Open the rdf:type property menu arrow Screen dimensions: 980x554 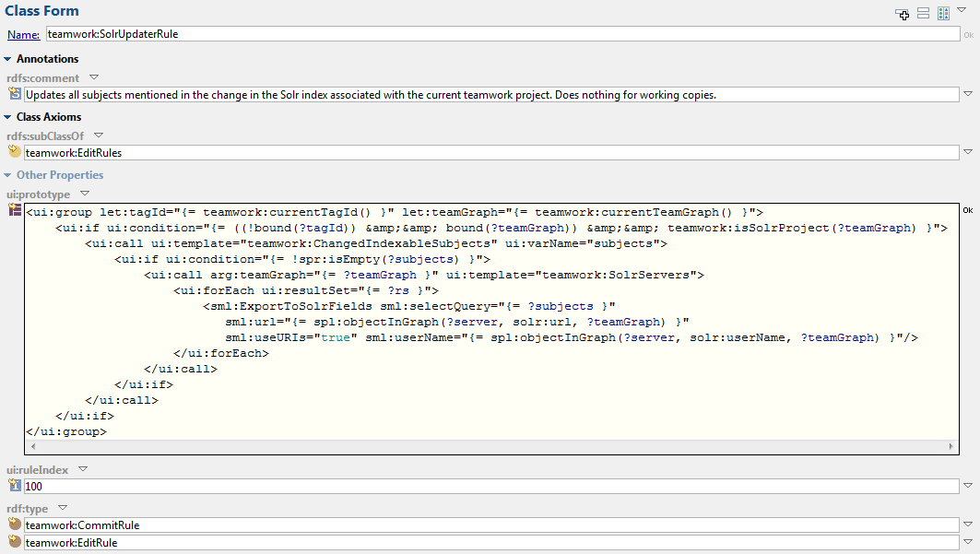[63, 508]
